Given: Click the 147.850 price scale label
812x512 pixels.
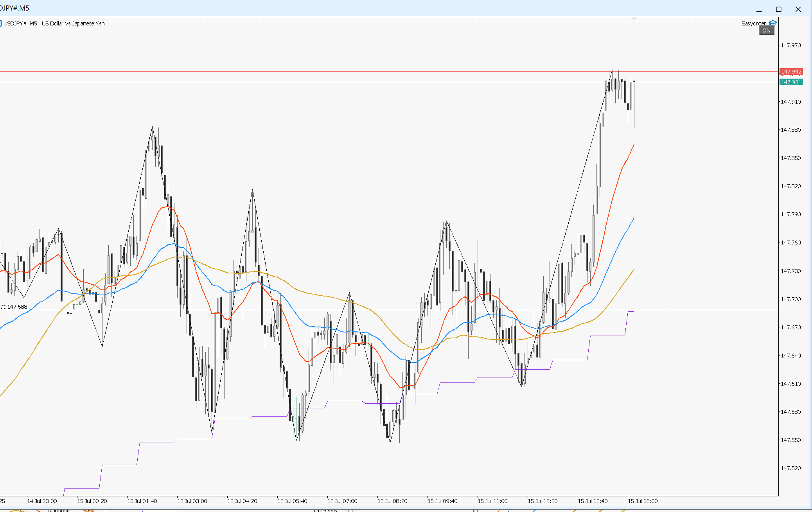Looking at the screenshot, I should click(x=790, y=158).
